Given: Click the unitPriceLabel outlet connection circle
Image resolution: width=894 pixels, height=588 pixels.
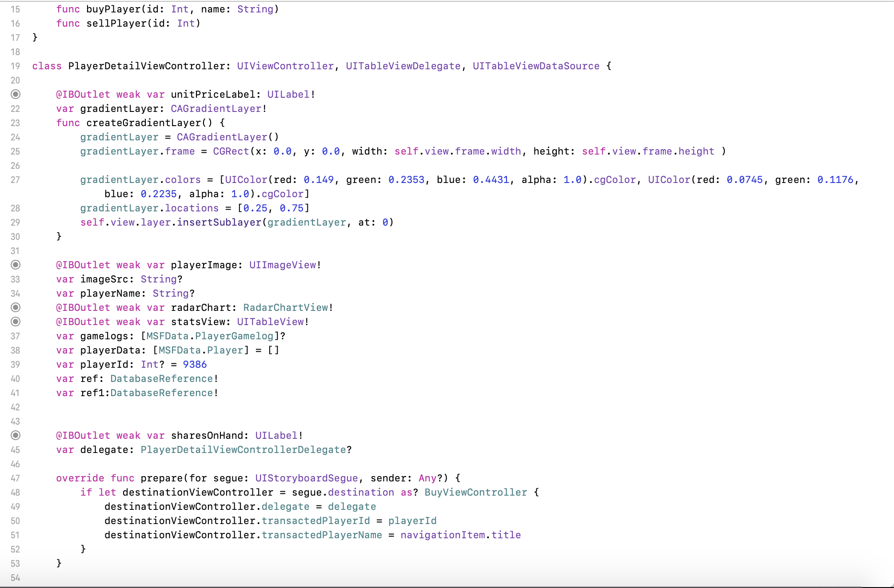Looking at the screenshot, I should pos(16,94).
